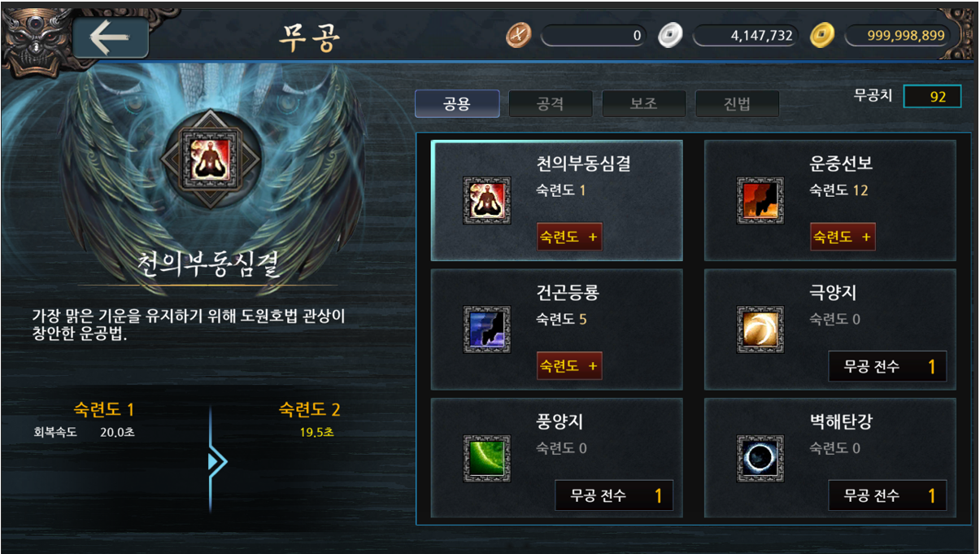Go back using the arrow button
This screenshot has width=980, height=554.
point(111,38)
